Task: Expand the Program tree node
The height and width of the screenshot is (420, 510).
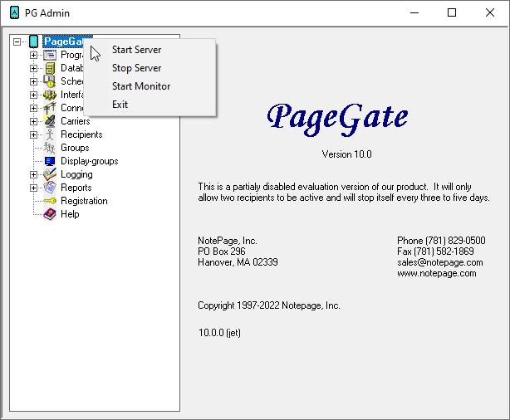Action: (33, 55)
